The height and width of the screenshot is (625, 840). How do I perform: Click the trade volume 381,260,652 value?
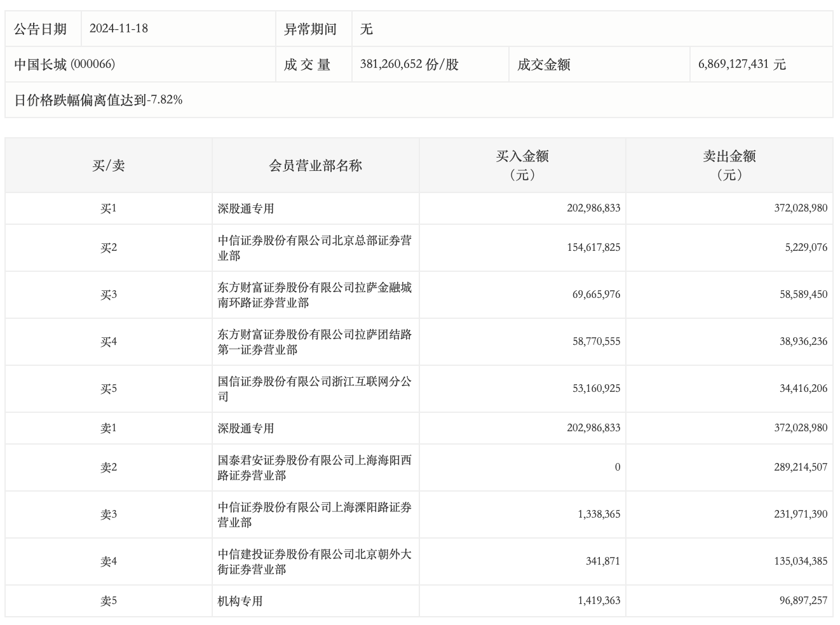(x=409, y=64)
